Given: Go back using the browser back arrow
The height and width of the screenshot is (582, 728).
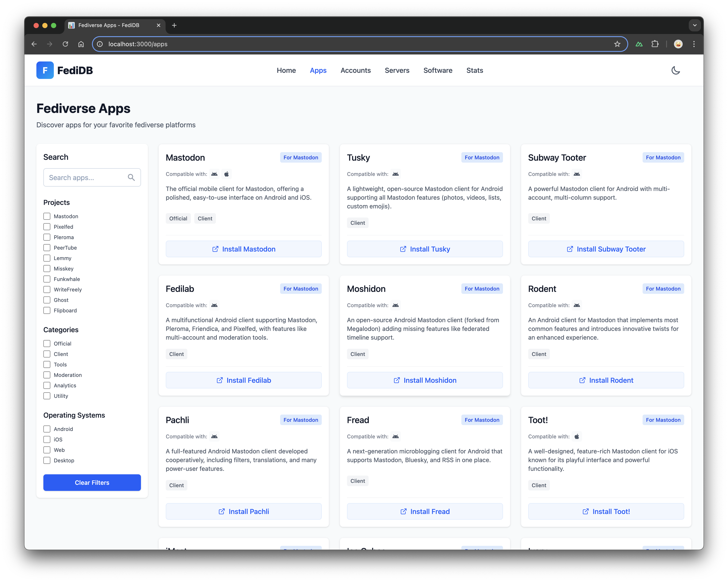Looking at the screenshot, I should pyautogui.click(x=34, y=44).
